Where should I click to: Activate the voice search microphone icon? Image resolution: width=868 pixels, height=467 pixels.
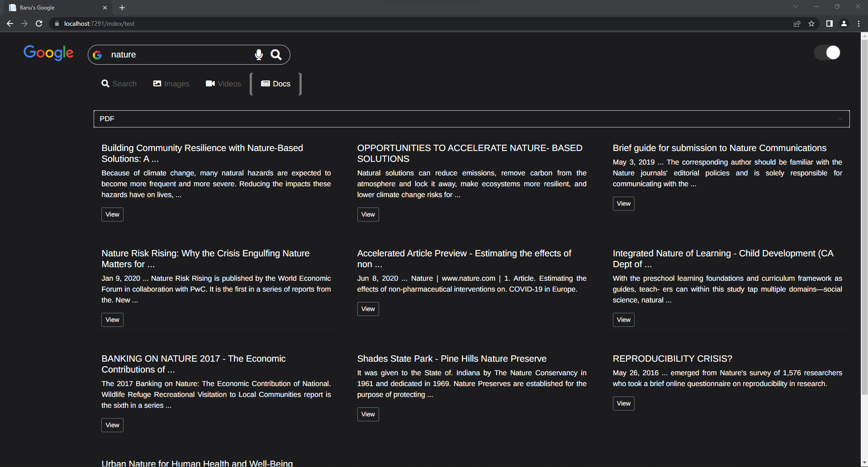258,55
